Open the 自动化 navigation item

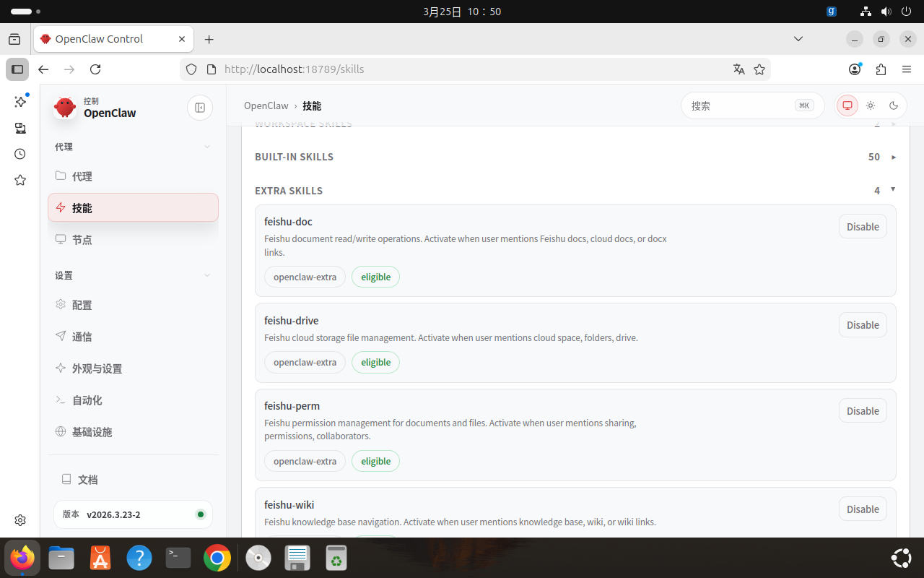pos(133,400)
